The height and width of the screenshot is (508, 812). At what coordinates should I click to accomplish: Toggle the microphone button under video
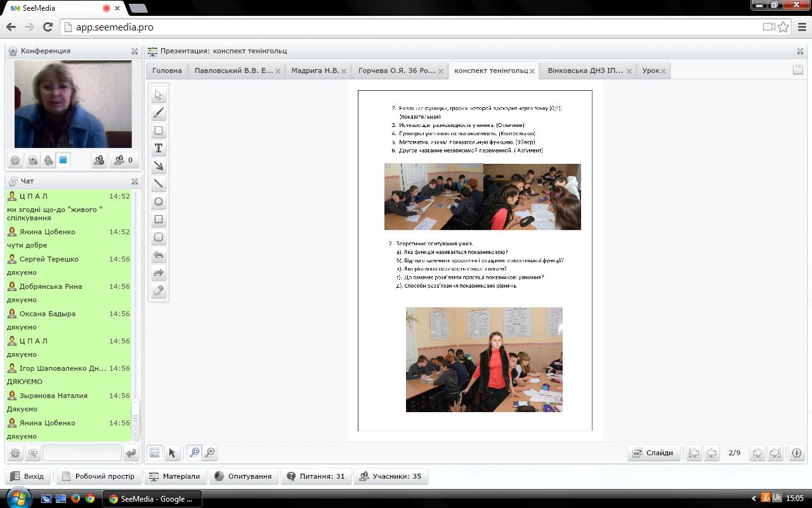(48, 161)
